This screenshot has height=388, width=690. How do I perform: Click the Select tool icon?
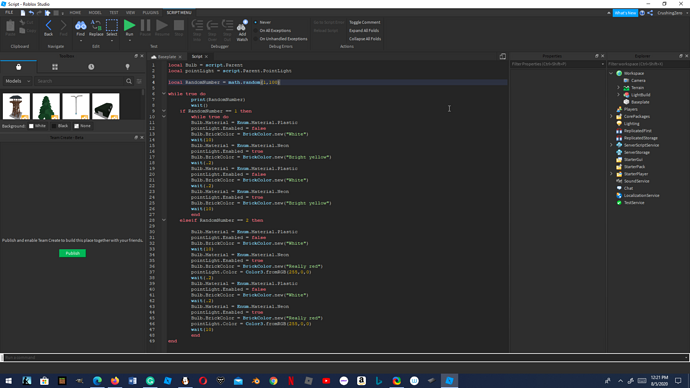(112, 26)
